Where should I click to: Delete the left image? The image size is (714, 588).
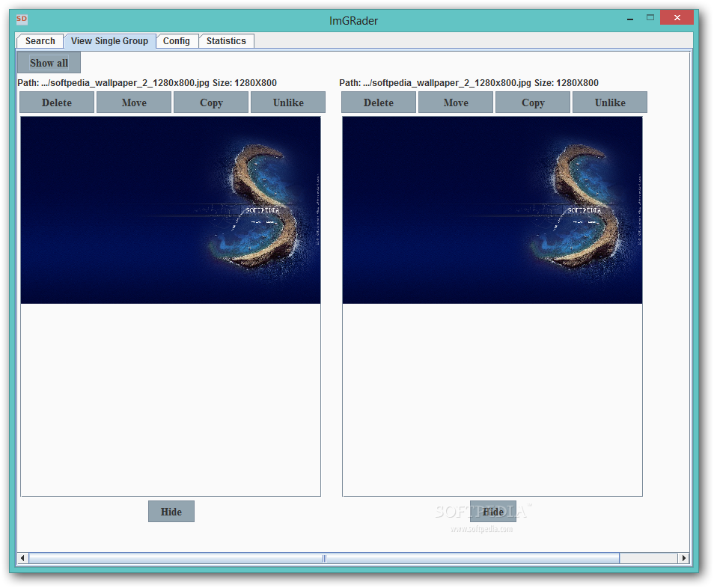click(57, 102)
